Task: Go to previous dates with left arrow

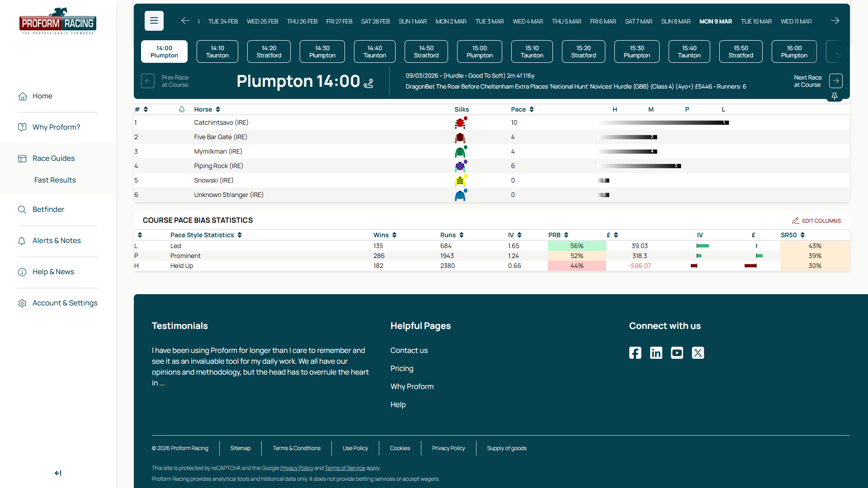Action: pos(185,21)
